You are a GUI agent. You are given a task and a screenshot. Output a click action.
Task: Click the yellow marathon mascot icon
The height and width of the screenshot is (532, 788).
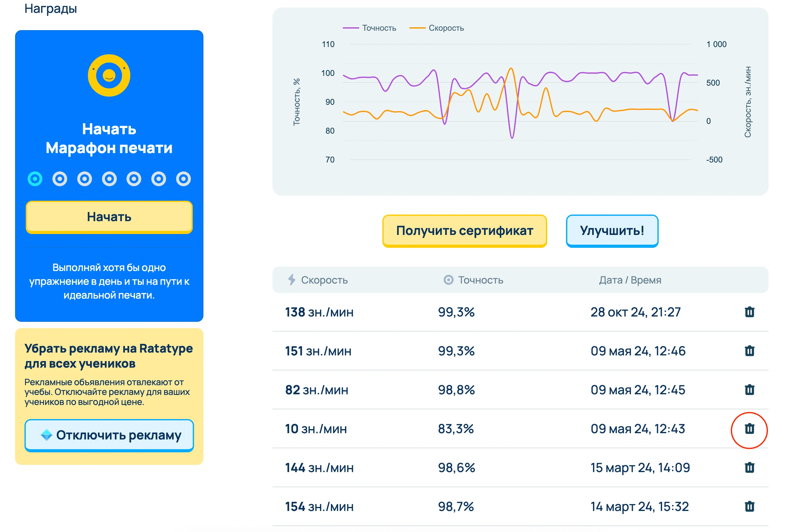point(109,75)
